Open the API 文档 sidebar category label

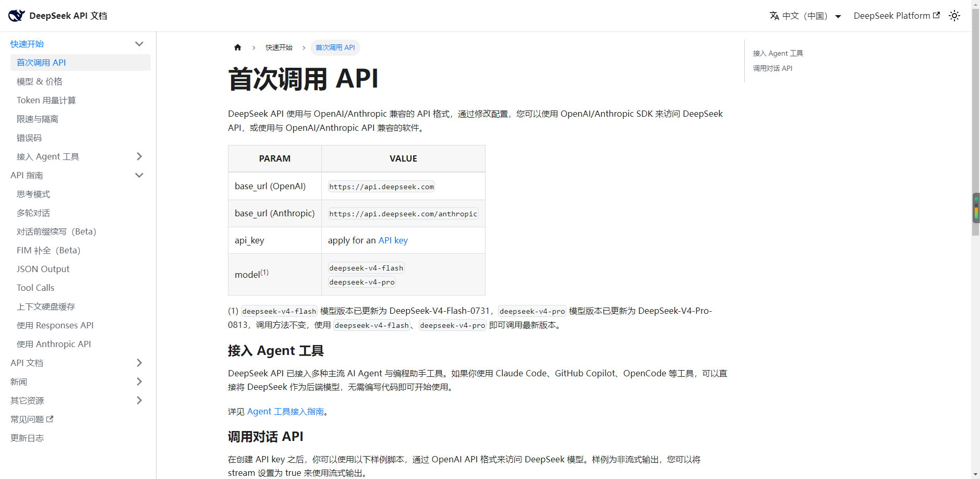pos(27,363)
